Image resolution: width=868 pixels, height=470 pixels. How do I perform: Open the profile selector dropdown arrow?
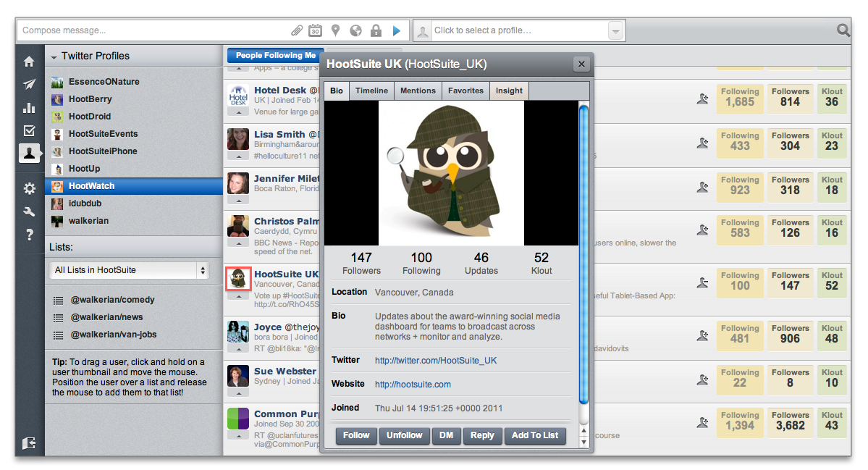(615, 31)
